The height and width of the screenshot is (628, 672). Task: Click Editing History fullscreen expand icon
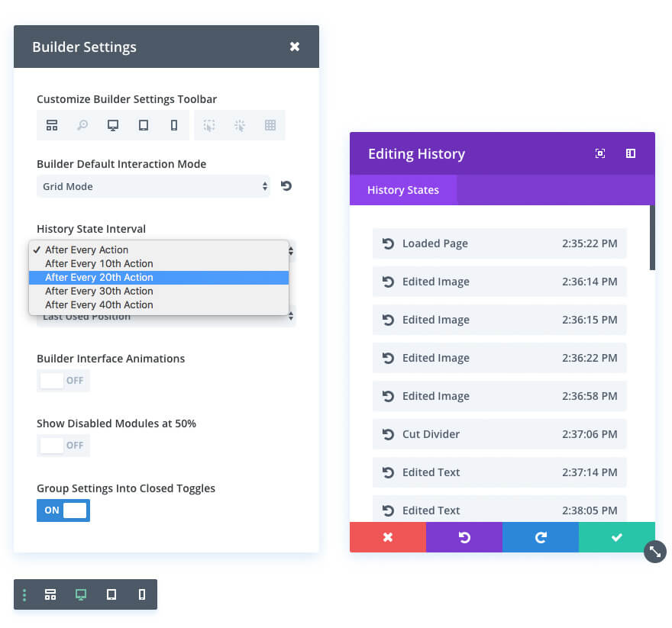click(600, 153)
